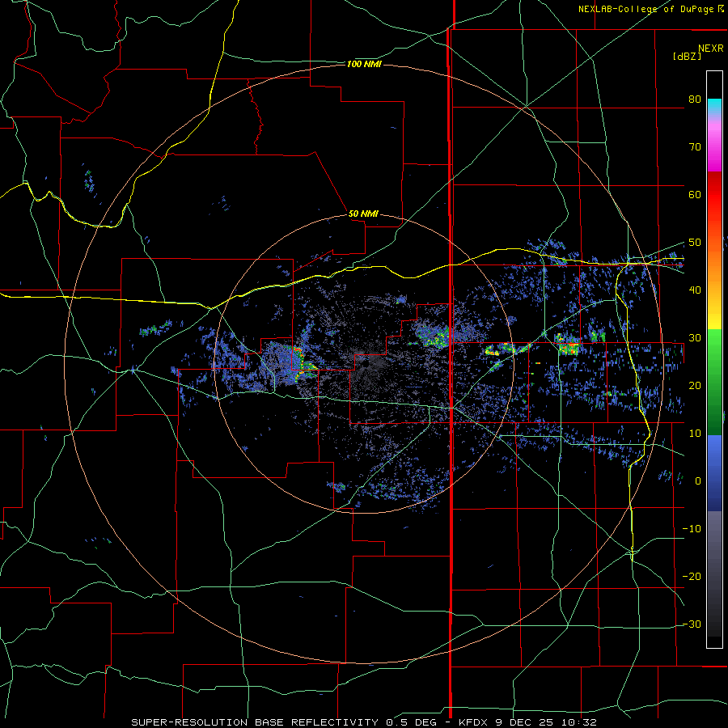The height and width of the screenshot is (728, 728).
Task: Click the -20 value on the dBZ scale
Action: (x=692, y=577)
